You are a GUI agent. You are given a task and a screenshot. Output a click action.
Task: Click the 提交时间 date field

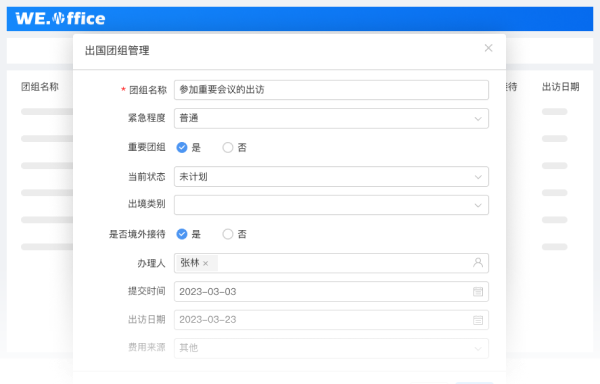coord(331,291)
